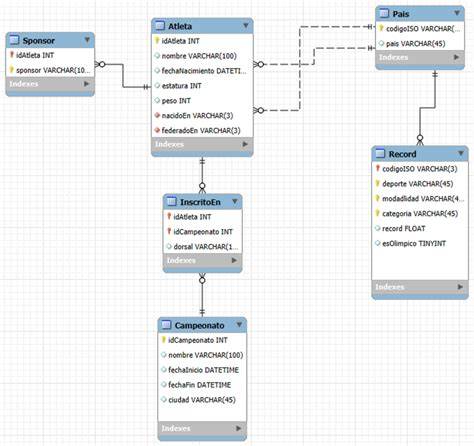
Task: Click the key icon of sponsor VARCHAR column
Action: (12, 70)
